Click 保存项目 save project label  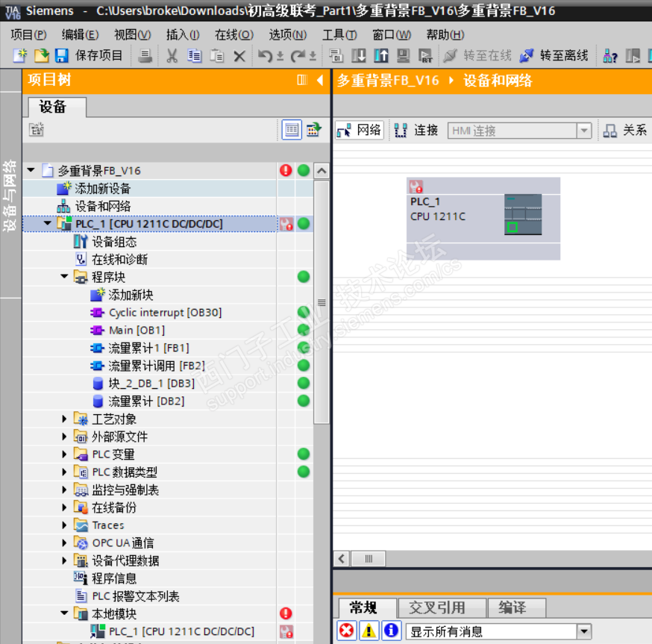coord(99,55)
